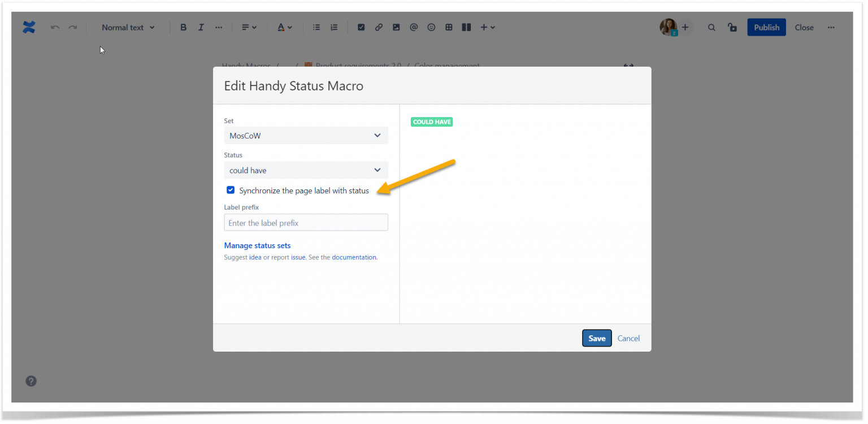Screen dimensions: 868x424
Task: Add an image using the image icon
Action: coord(396,27)
